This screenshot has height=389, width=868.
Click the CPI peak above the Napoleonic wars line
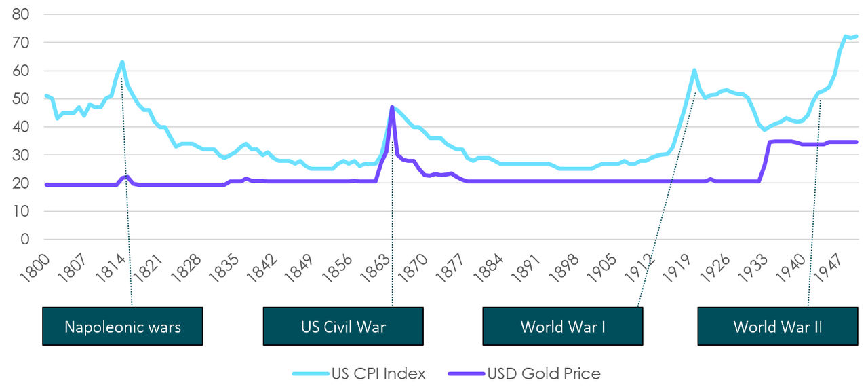[x=122, y=62]
